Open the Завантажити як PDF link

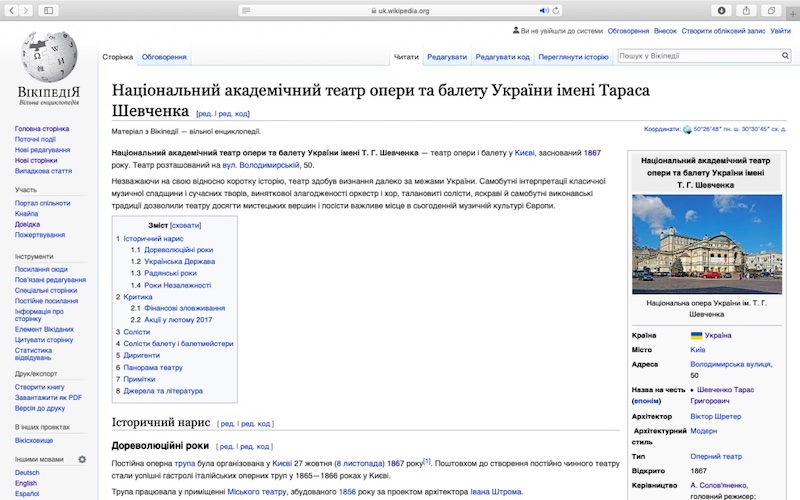pos(48,397)
